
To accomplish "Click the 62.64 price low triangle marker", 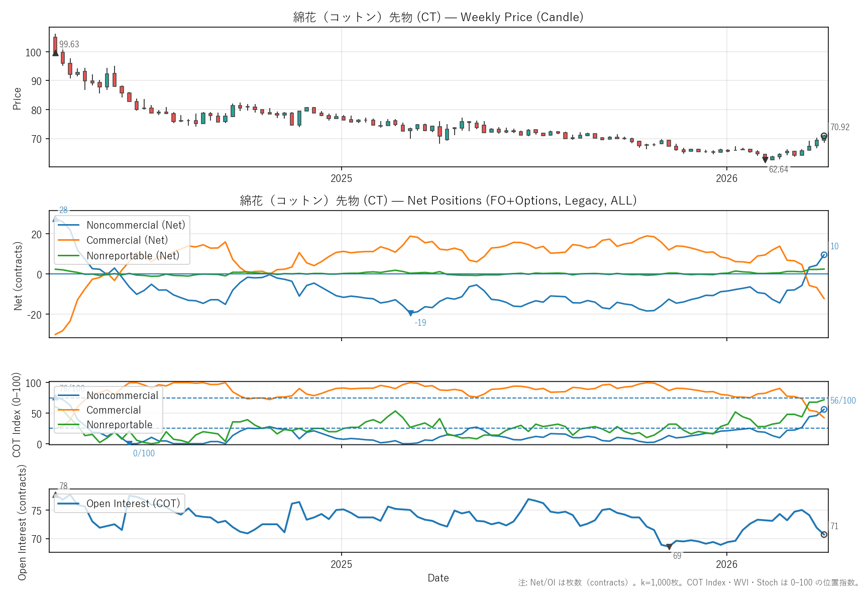I will tap(765, 160).
